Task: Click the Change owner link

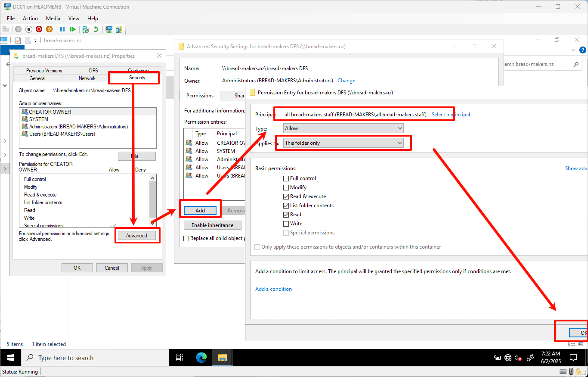Action: 346,81
